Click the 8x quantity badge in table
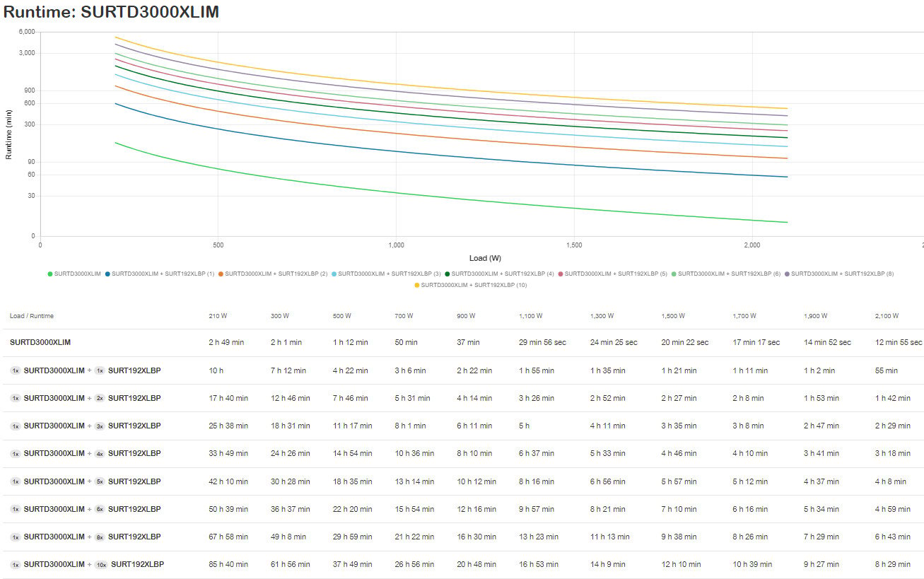Viewport: 924px width, 579px height. [x=100, y=537]
